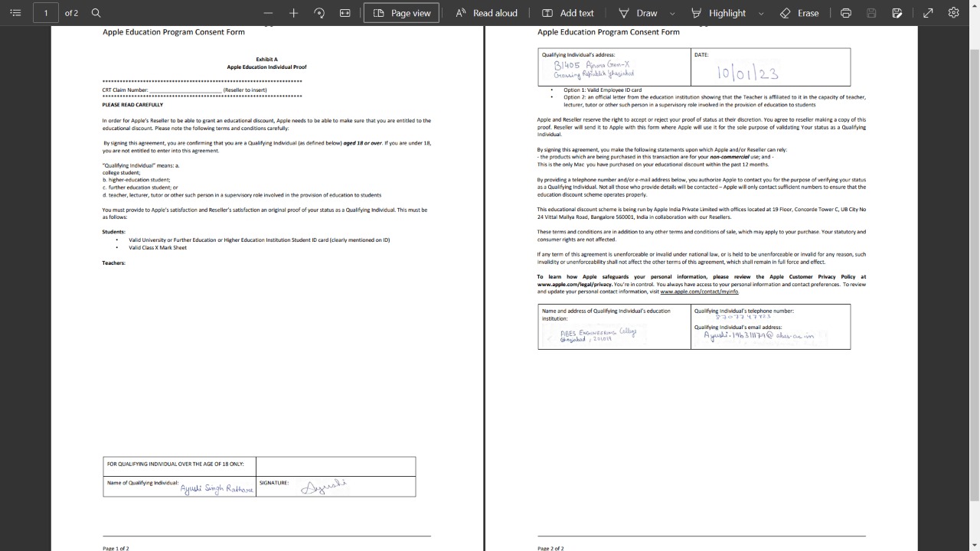Enter full screen with expand icon
Image resolution: width=980 pixels, height=551 pixels.
tap(928, 13)
